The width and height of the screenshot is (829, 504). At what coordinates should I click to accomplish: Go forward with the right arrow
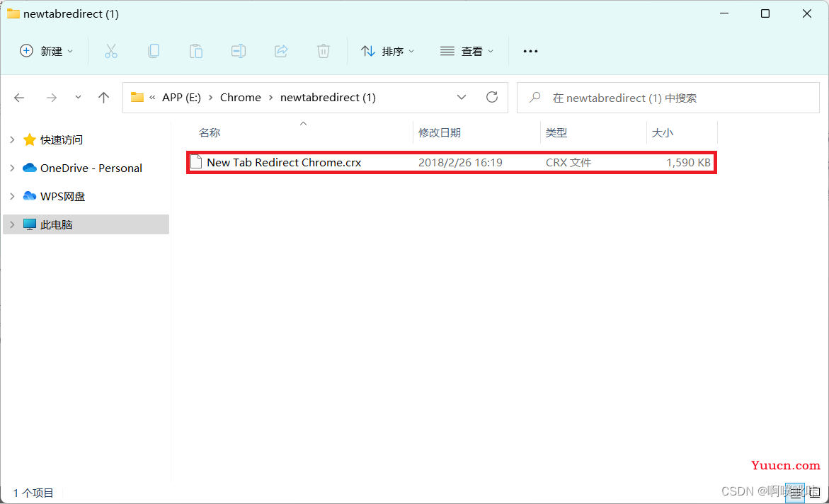(x=51, y=98)
